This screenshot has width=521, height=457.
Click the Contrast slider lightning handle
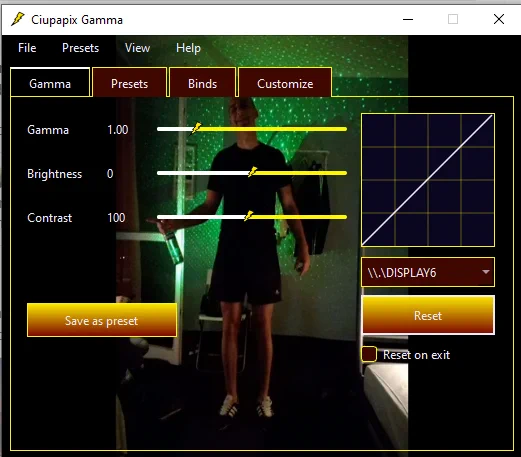[x=248, y=216]
